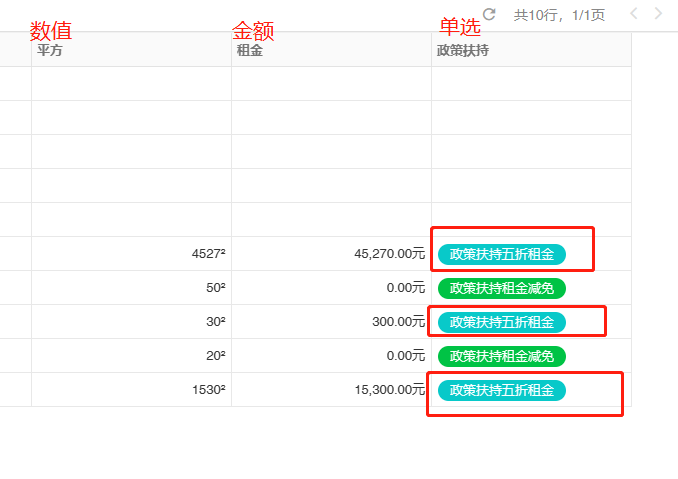Screen dimensions: 678x479
Task: Click the 政策扶持 column header
Action: [463, 50]
